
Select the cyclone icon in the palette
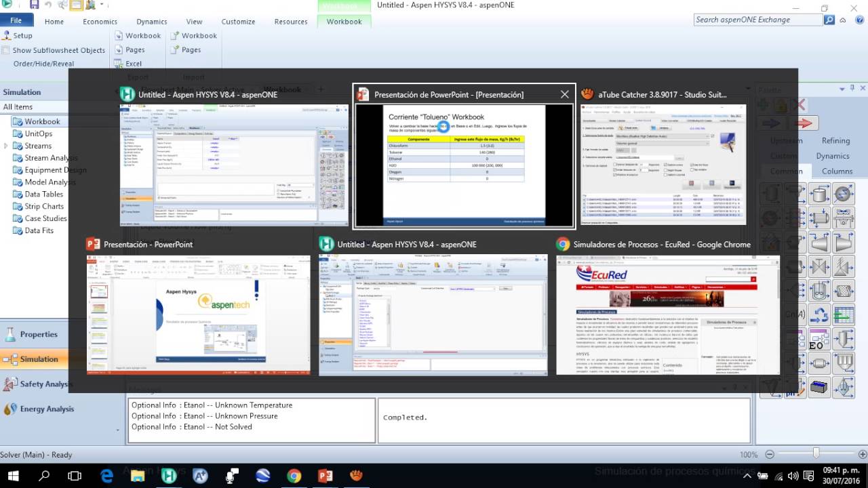click(x=844, y=339)
